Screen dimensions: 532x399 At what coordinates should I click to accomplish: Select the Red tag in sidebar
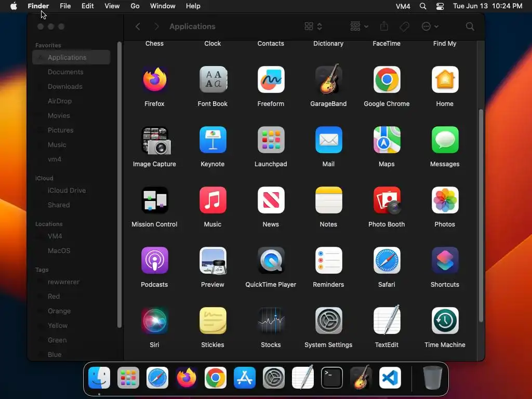(71, 297)
